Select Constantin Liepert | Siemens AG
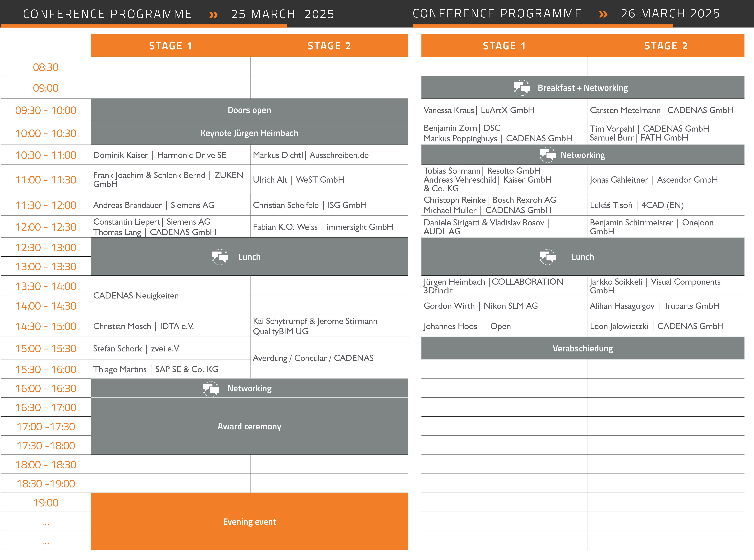 pos(152,222)
